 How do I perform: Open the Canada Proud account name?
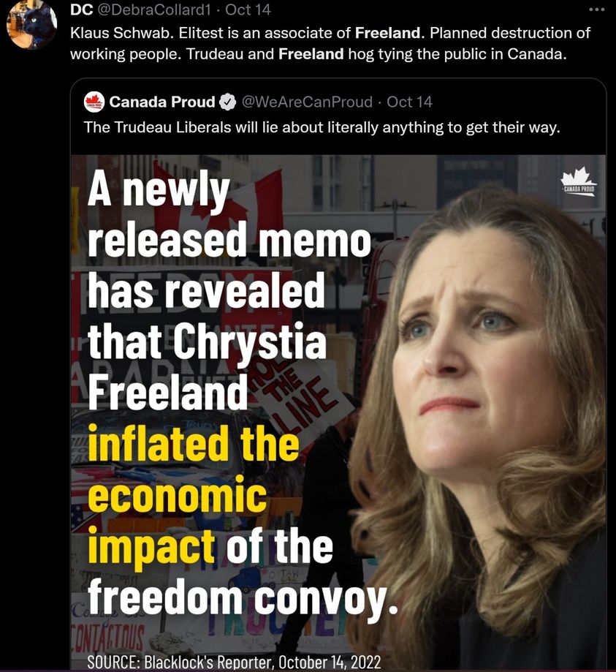click(162, 102)
